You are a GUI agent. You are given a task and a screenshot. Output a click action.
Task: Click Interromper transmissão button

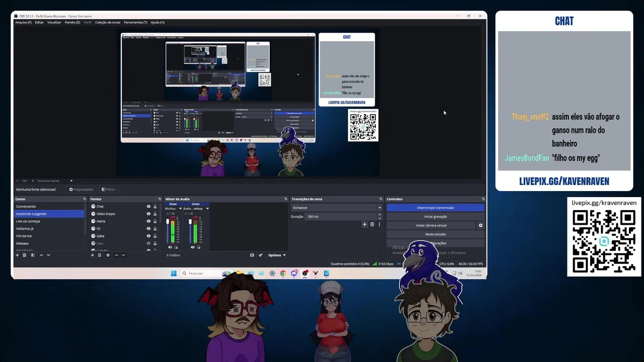[435, 208]
